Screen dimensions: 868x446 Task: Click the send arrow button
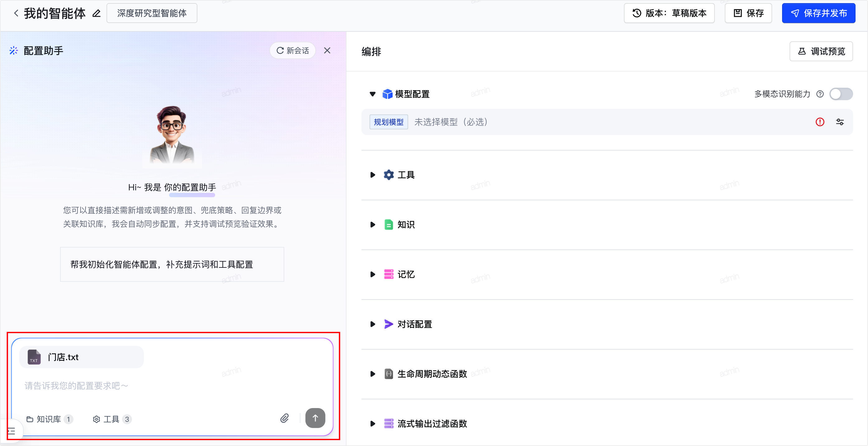[x=315, y=418]
